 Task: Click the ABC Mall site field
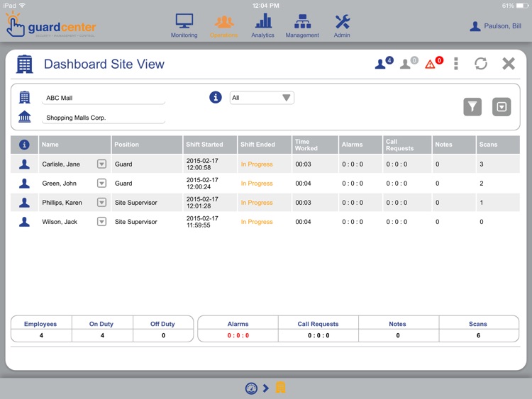(x=104, y=99)
